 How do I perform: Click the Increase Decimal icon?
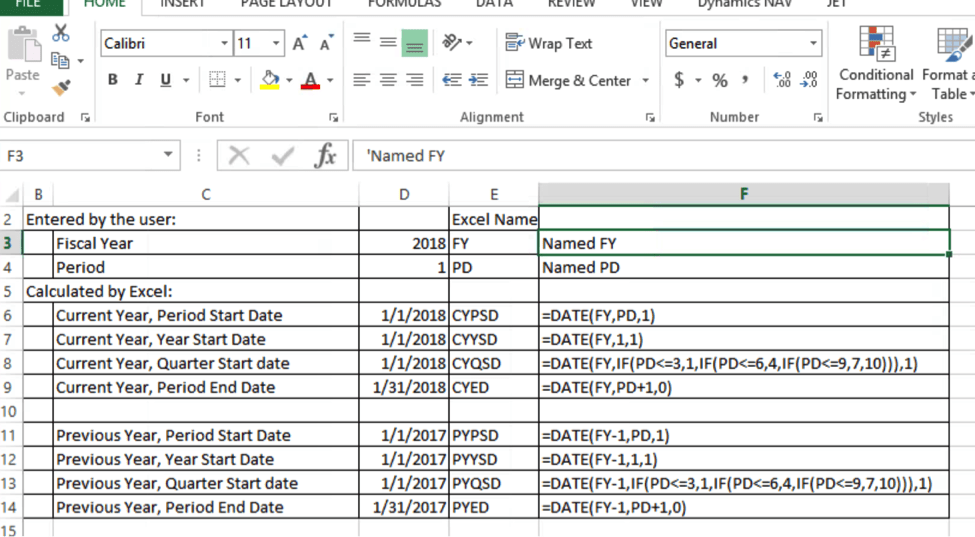782,80
